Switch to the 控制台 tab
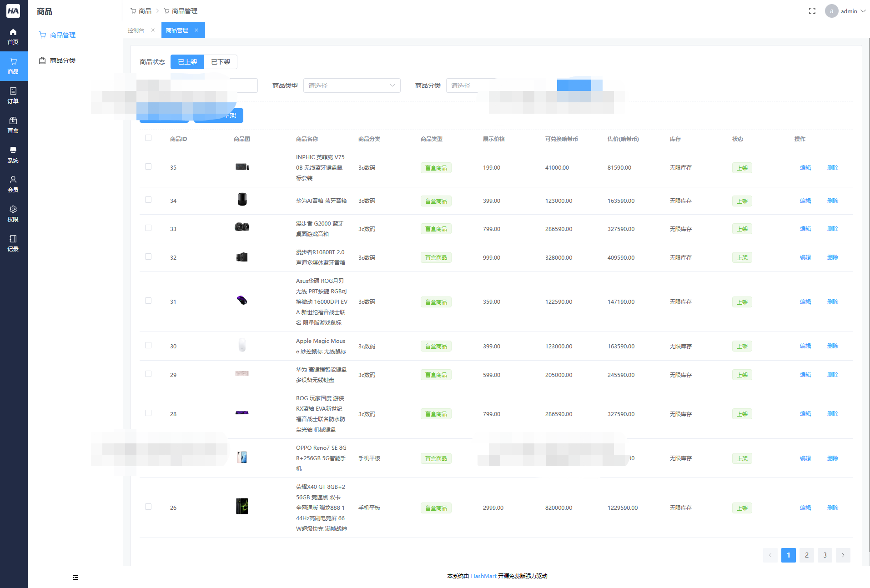870x588 pixels. (136, 30)
